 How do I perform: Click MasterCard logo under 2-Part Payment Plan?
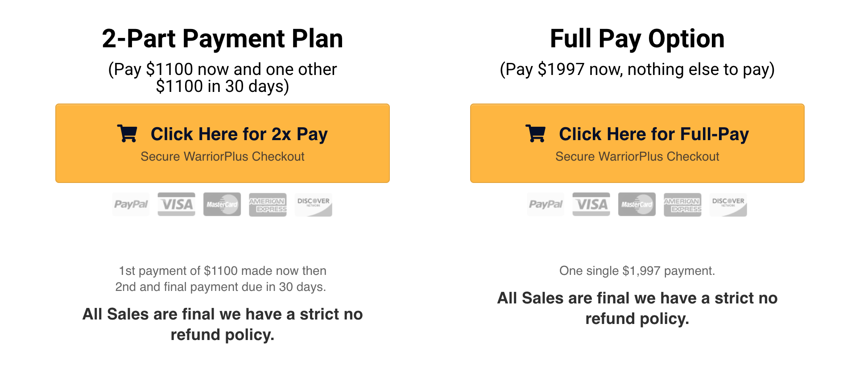(222, 204)
